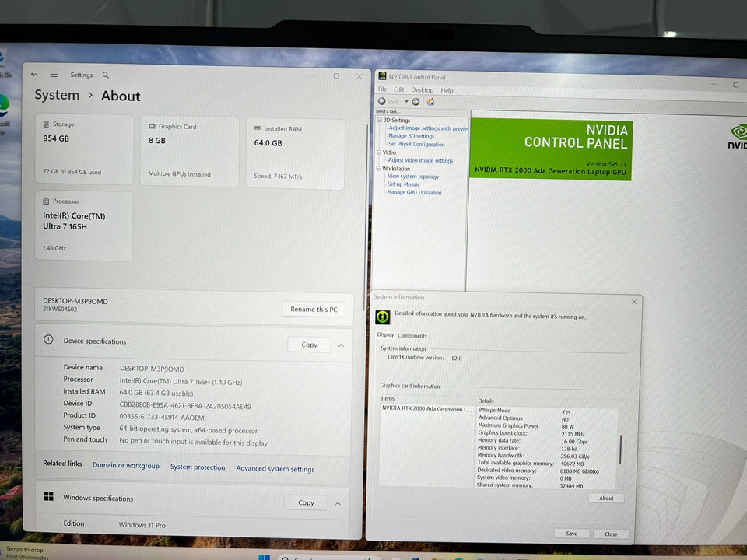Open the Processor card

pyautogui.click(x=84, y=226)
